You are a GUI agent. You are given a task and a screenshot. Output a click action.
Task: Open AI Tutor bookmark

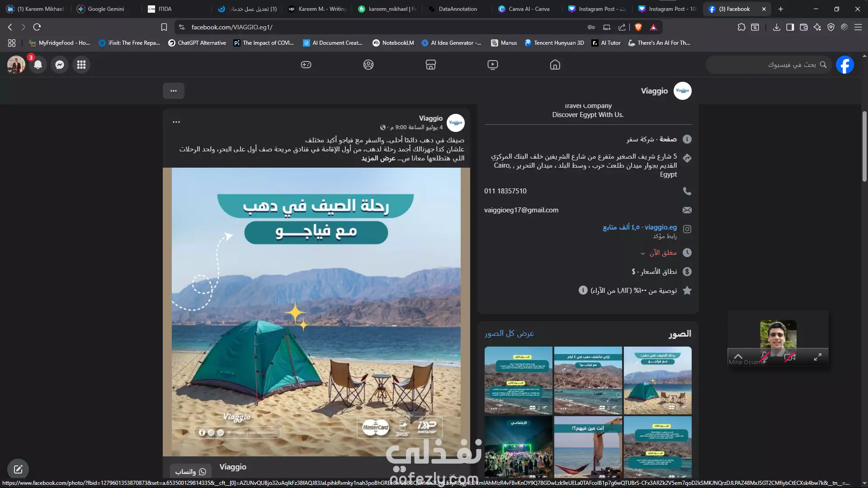coord(606,43)
